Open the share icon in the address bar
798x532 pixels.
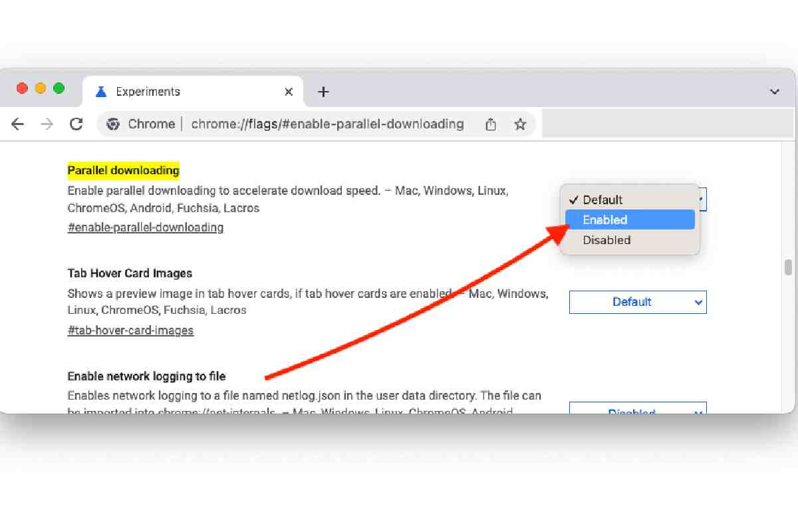click(x=491, y=124)
